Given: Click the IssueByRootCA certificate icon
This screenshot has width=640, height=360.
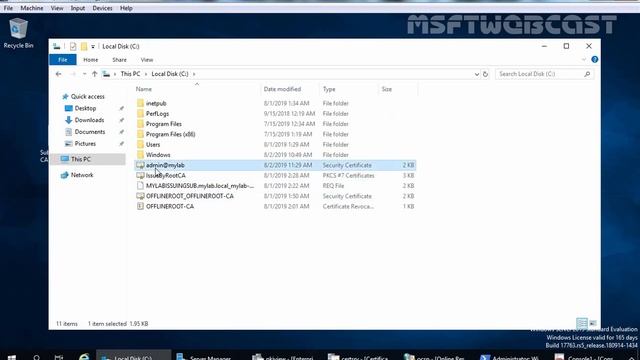Looking at the screenshot, I should [140, 175].
